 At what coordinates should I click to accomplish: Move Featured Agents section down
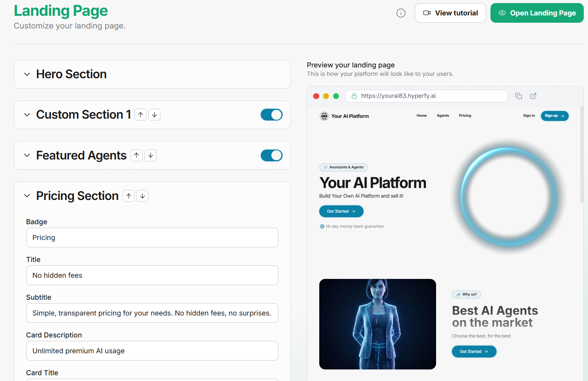coord(151,155)
